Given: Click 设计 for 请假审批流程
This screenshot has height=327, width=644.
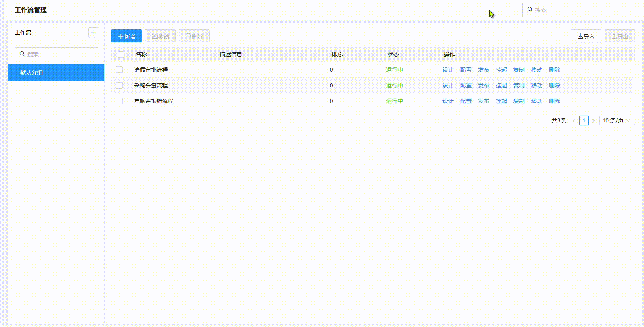Looking at the screenshot, I should (x=448, y=70).
